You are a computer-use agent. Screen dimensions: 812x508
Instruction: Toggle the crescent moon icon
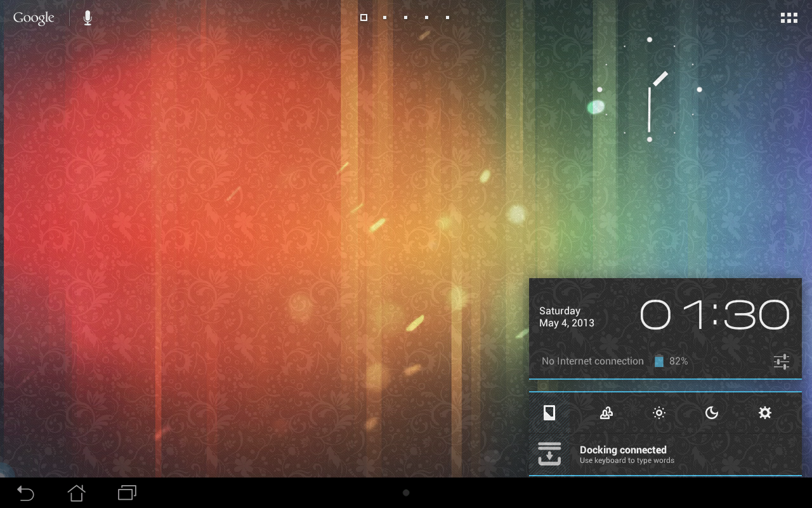(x=712, y=413)
